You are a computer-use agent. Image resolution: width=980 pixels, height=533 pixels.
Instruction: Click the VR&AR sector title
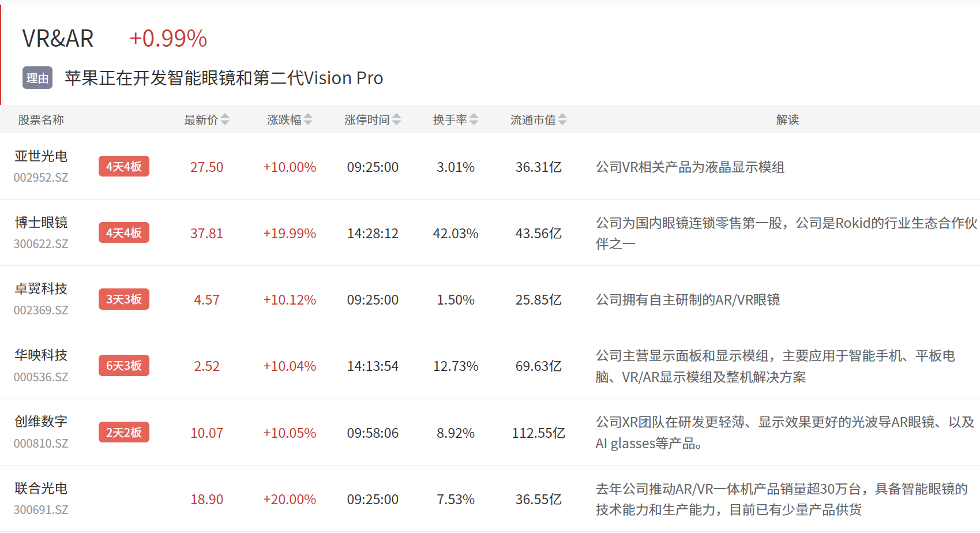point(58,39)
